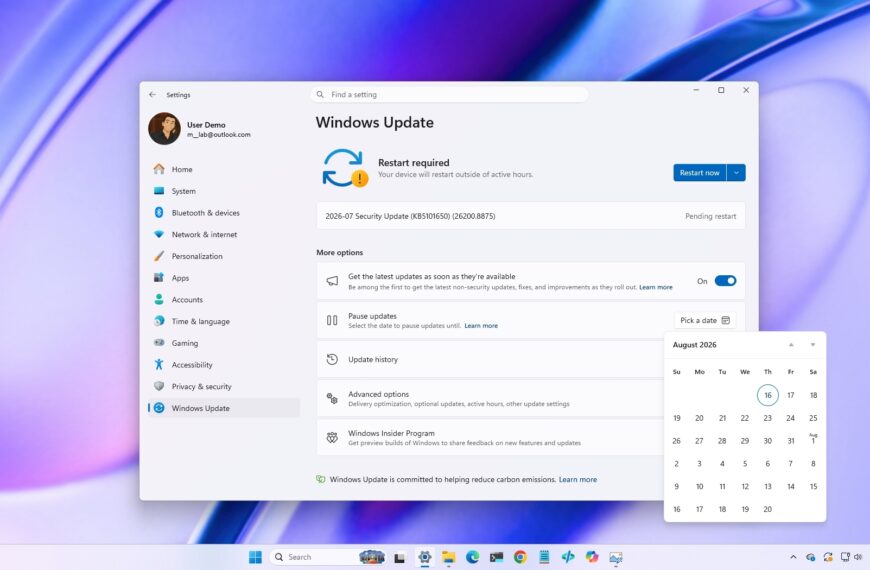Click the Time & language globe icon
870x570 pixels.
pos(159,321)
